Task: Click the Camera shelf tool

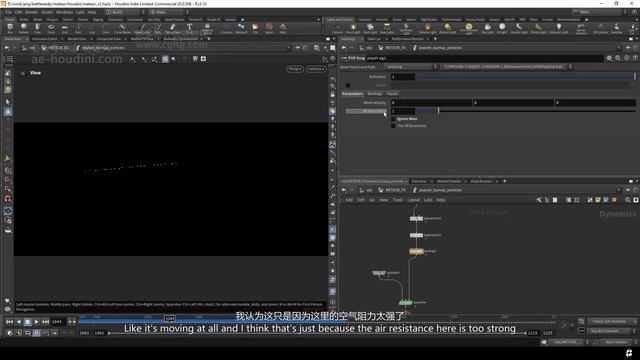Action: [x=338, y=28]
